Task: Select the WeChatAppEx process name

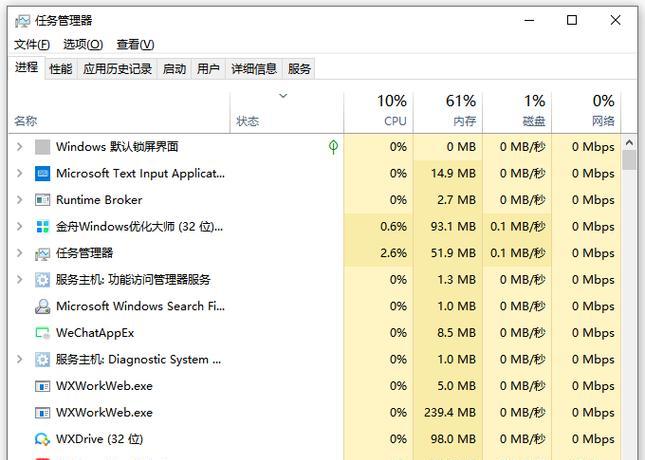Action: tap(95, 333)
